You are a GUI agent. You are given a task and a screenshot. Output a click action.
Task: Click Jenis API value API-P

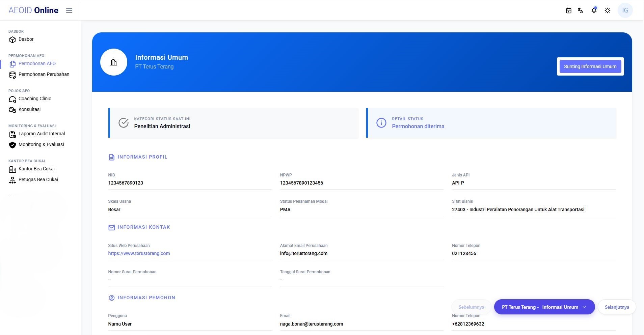[458, 183]
